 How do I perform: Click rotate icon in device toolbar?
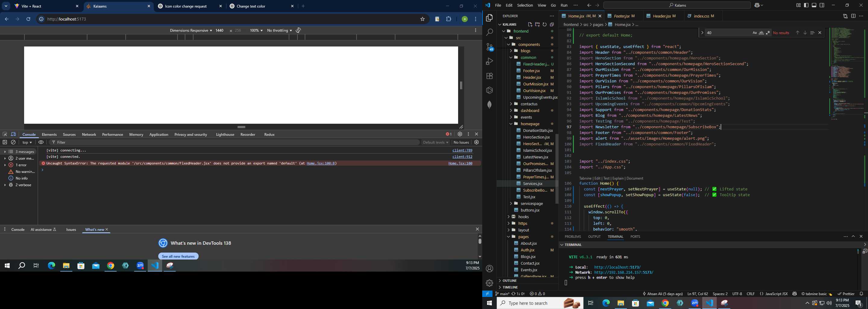click(x=298, y=30)
